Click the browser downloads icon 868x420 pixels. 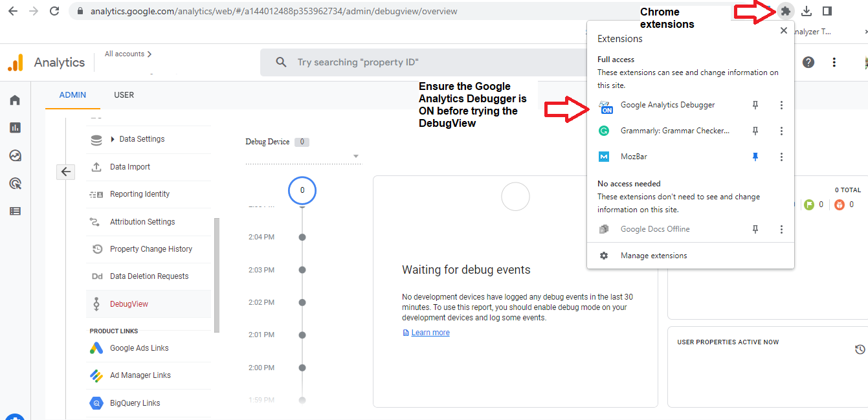pos(806,11)
